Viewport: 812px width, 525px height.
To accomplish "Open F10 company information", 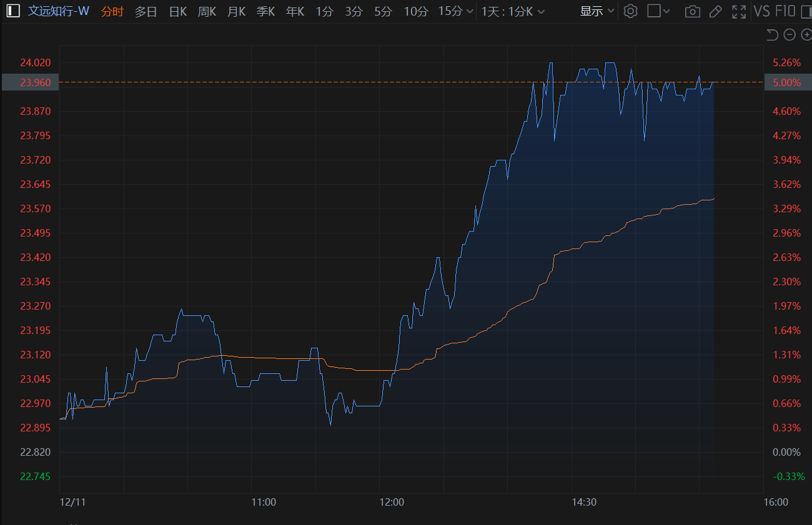I will pos(785,11).
